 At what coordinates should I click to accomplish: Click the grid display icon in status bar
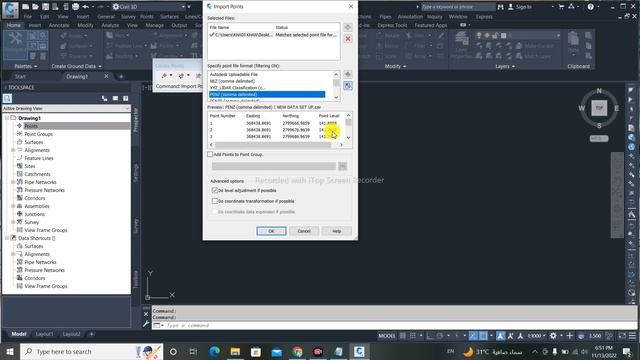(x=403, y=336)
